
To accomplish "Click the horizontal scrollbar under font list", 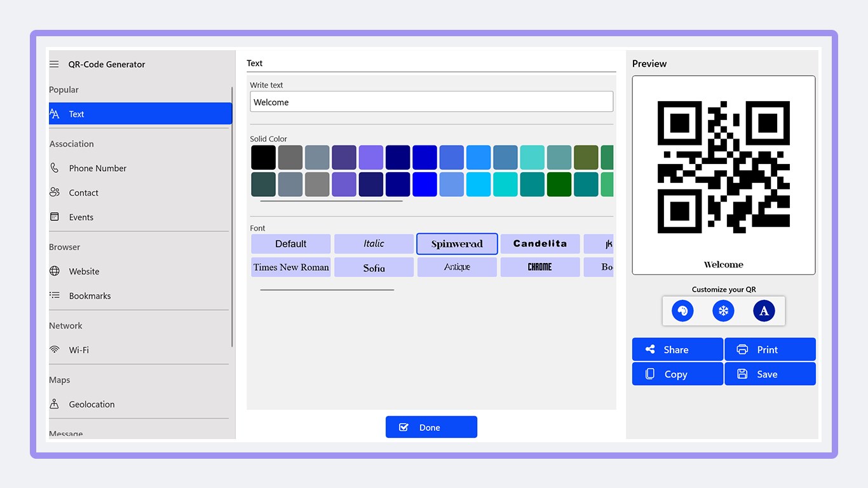I will [x=327, y=290].
